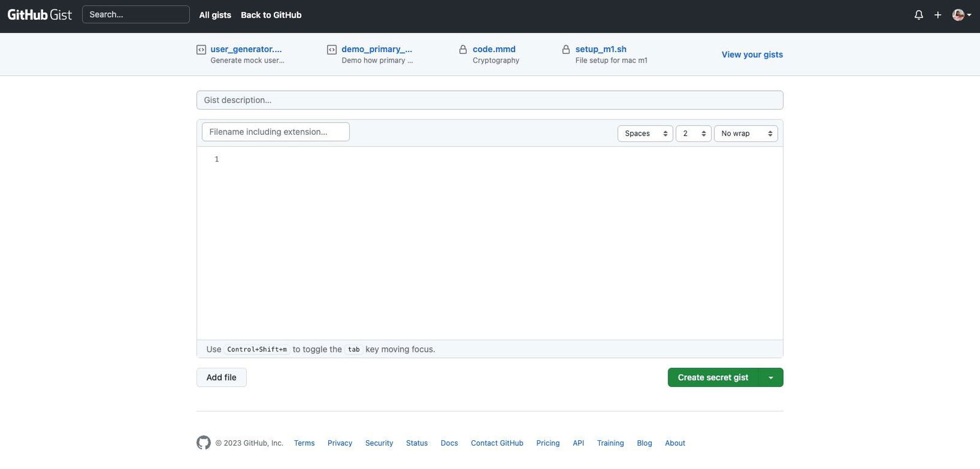The width and height of the screenshot is (980, 469).
Task: Open View your gists link
Action: pos(752,55)
